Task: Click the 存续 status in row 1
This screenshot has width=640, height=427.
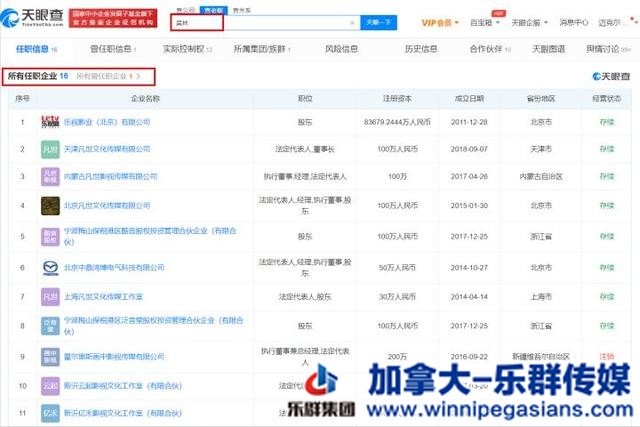Action: tap(607, 122)
